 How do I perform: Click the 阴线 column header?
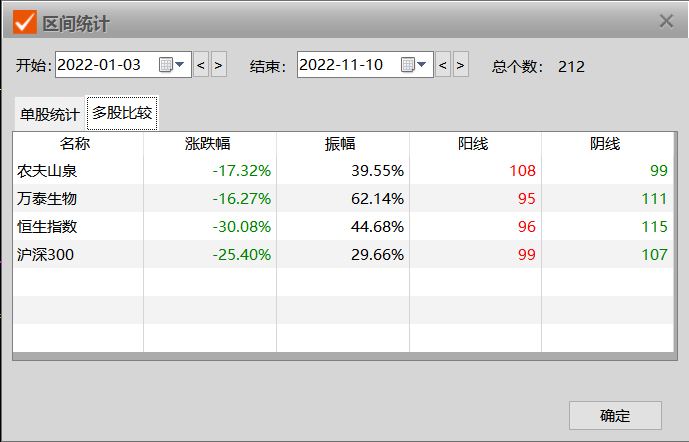[x=606, y=144]
